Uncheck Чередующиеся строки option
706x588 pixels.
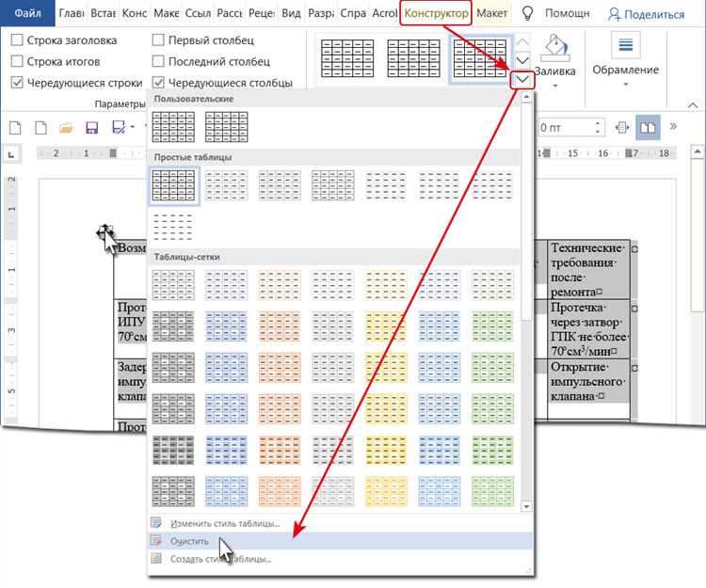point(17,83)
